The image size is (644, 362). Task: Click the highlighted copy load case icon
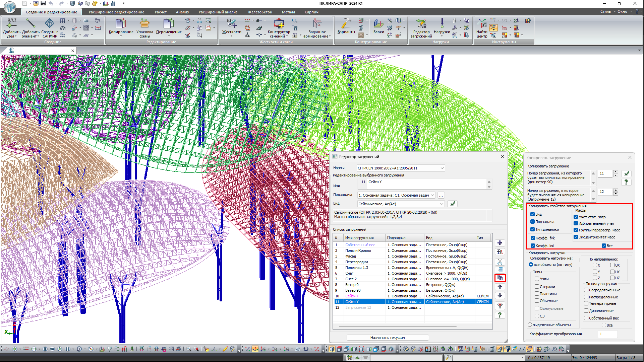[500, 278]
